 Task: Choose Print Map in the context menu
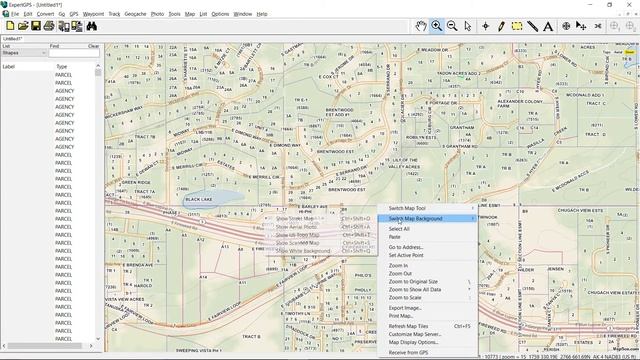(x=427, y=316)
